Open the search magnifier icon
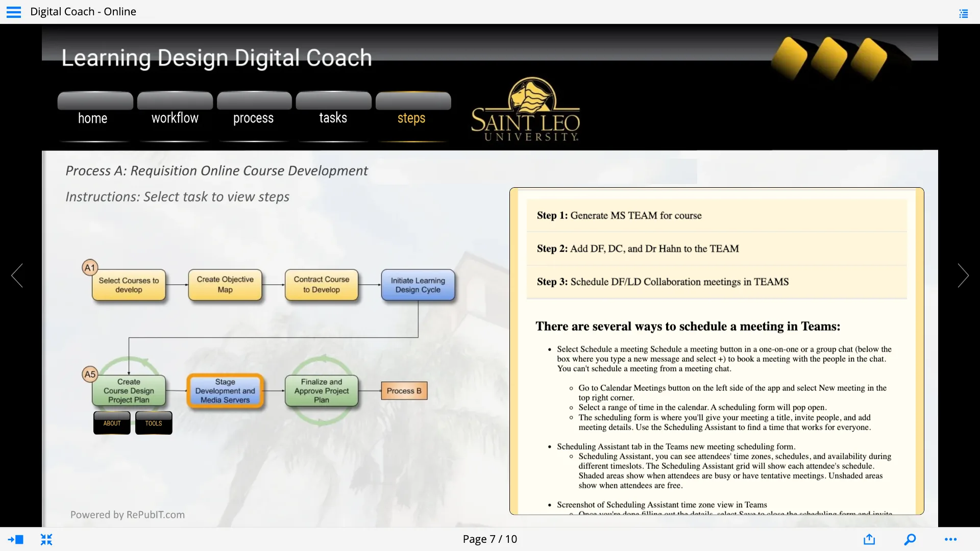 [910, 539]
